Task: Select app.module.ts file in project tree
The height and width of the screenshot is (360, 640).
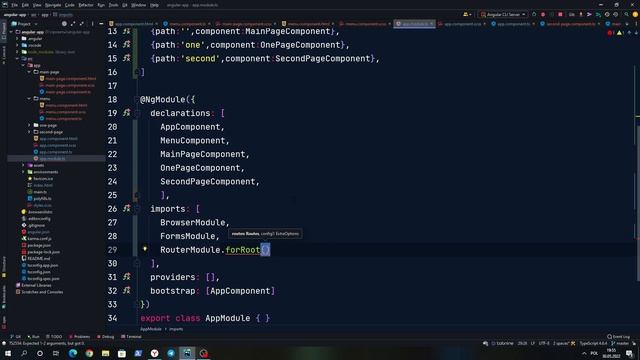Action: (52, 158)
